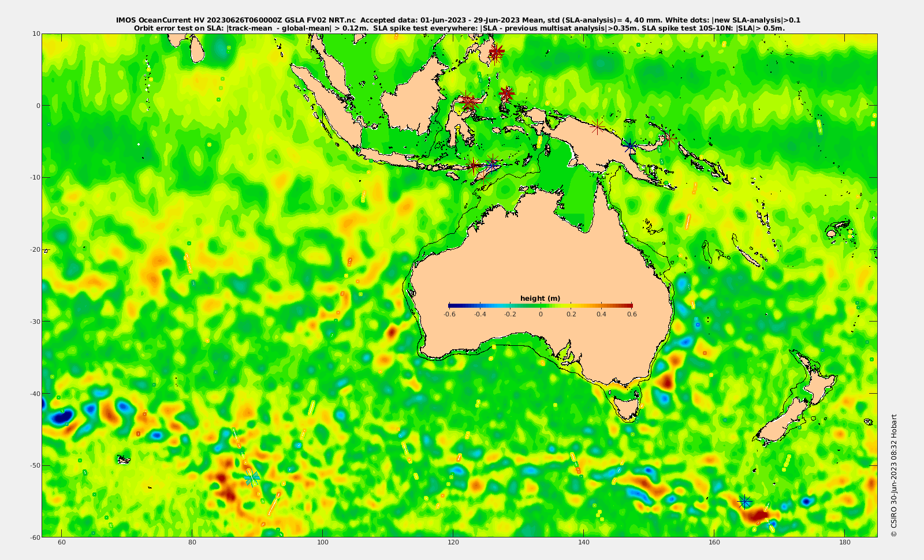Click the colorbar tick label '-0.2'
Screen dimensions: 924x560
pyautogui.click(x=510, y=314)
